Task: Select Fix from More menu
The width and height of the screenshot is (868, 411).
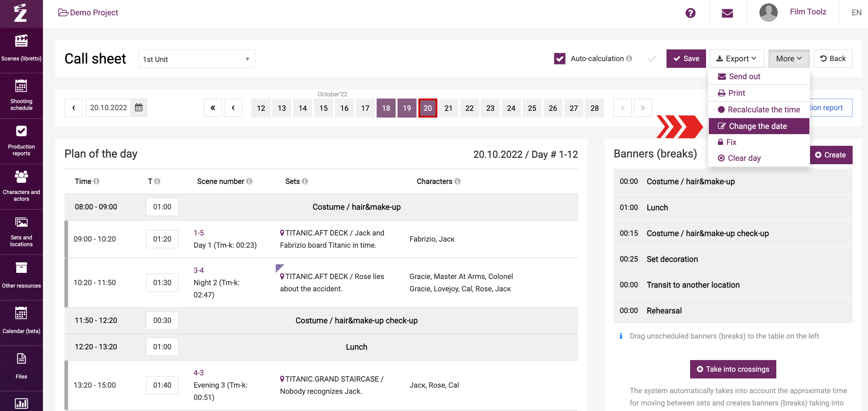Action: [x=759, y=142]
